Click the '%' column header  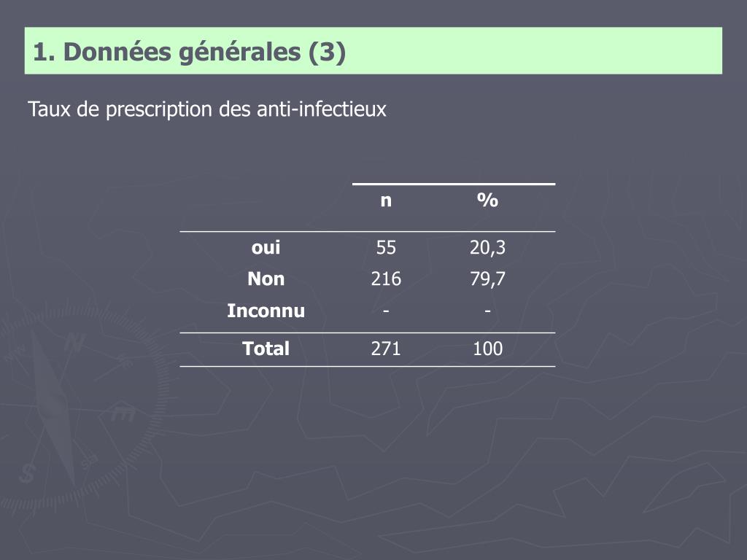pos(487,200)
